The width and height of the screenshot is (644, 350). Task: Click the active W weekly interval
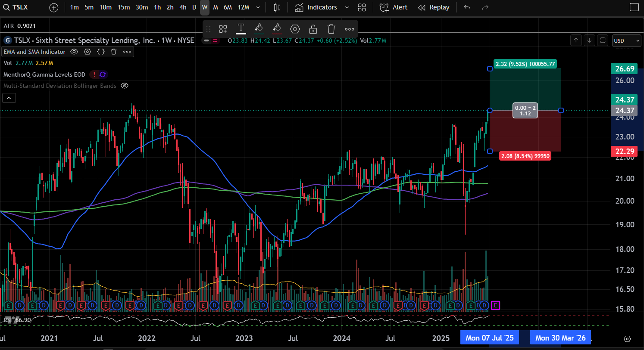pos(205,7)
